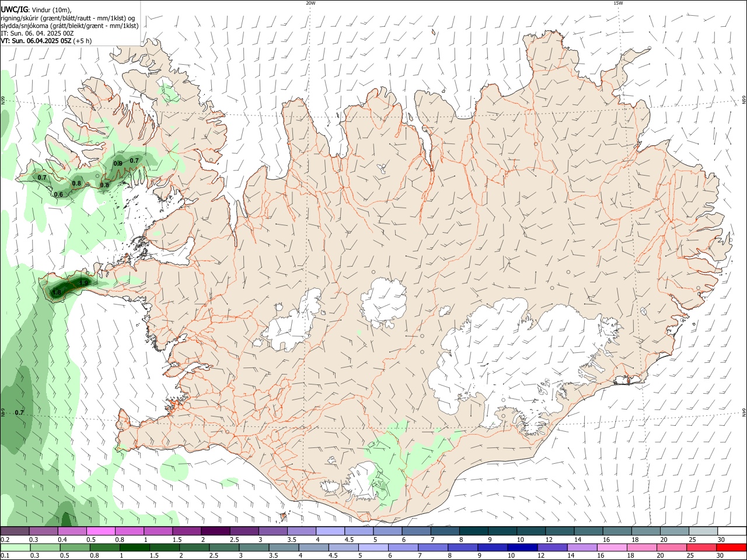Pick upper-row teal swatch between 12 and 14
Screen dimensions: 747x560
[559, 531]
